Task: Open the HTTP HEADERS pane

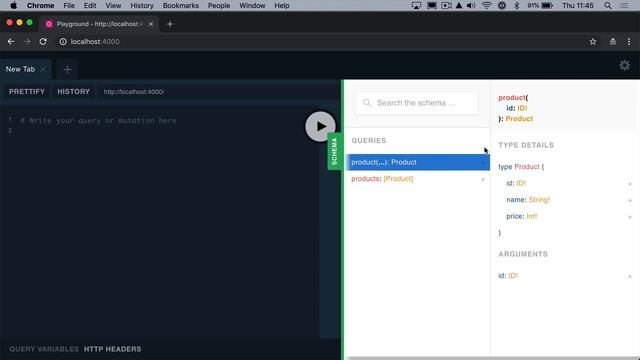Action: point(112,349)
